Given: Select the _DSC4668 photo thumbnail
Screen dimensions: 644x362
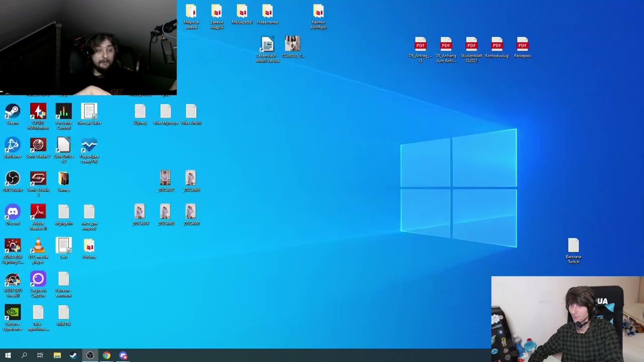Looking at the screenshot, I should [166, 215].
